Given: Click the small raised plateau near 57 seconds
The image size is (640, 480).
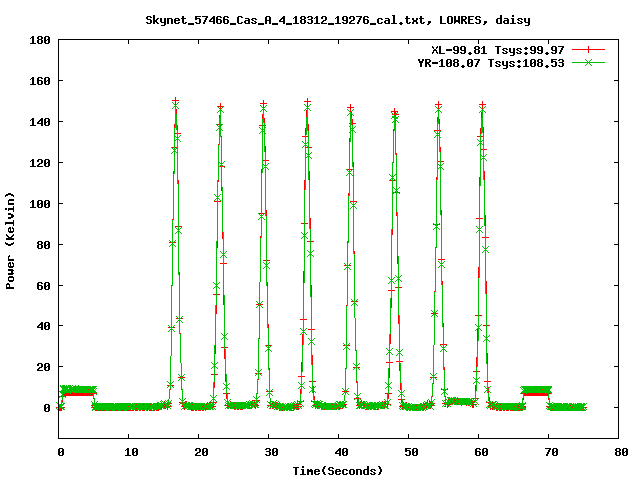Looking at the screenshot, I should tap(460, 402).
